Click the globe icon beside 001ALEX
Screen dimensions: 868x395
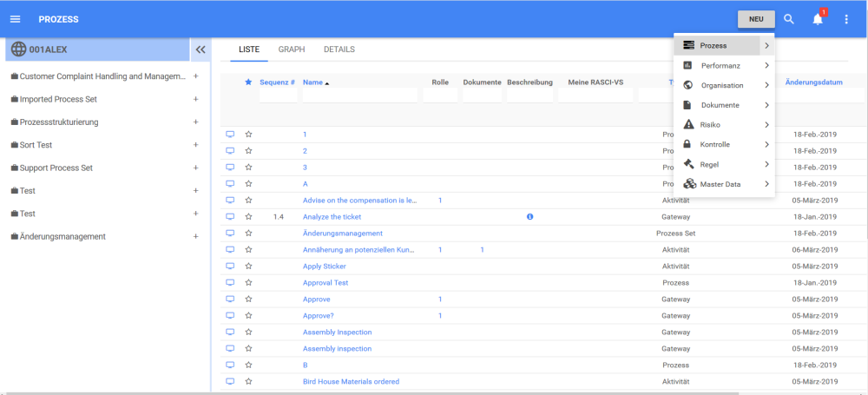[19, 49]
